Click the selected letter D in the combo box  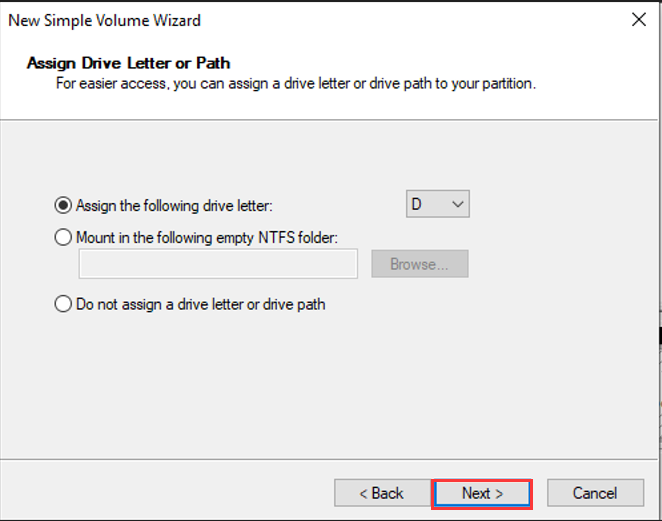pos(417,205)
